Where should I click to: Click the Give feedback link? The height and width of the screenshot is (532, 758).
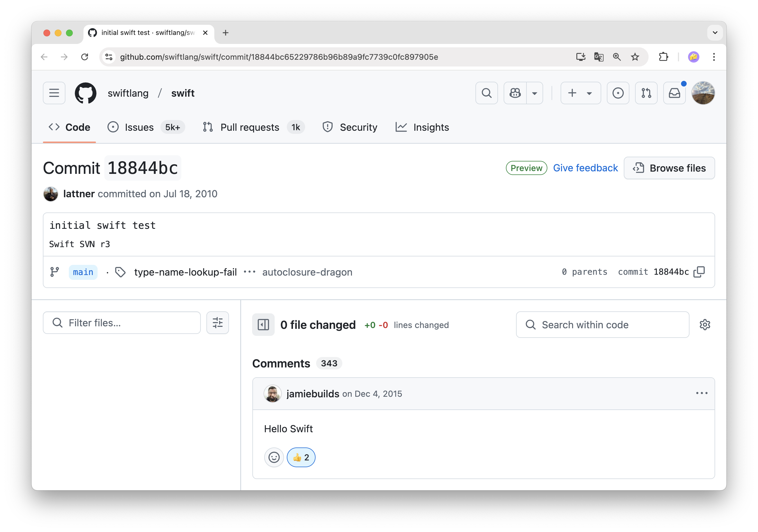click(585, 168)
